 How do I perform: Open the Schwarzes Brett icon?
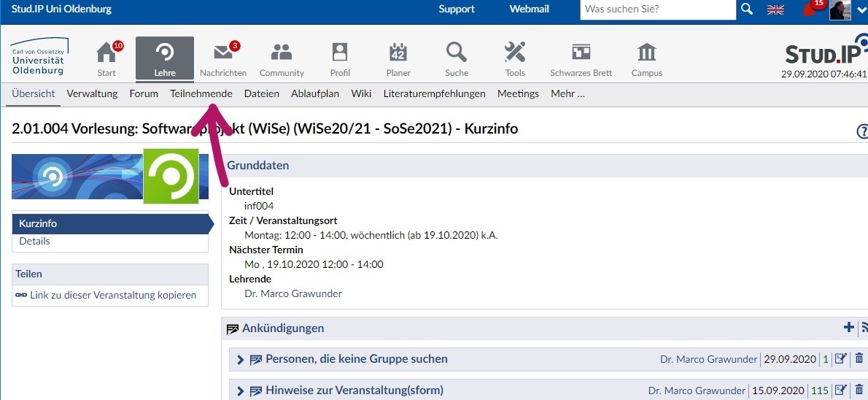pyautogui.click(x=581, y=53)
